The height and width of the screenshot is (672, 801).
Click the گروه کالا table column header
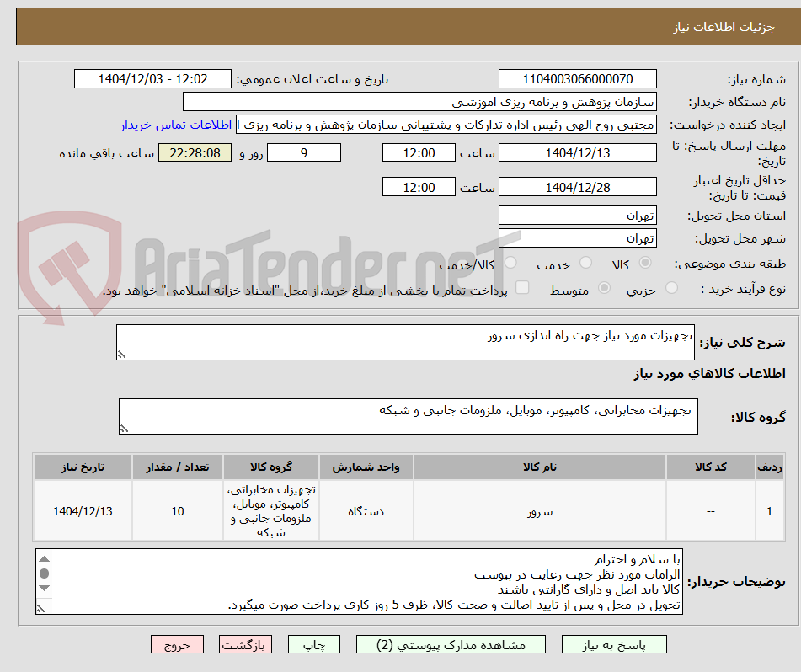271,467
